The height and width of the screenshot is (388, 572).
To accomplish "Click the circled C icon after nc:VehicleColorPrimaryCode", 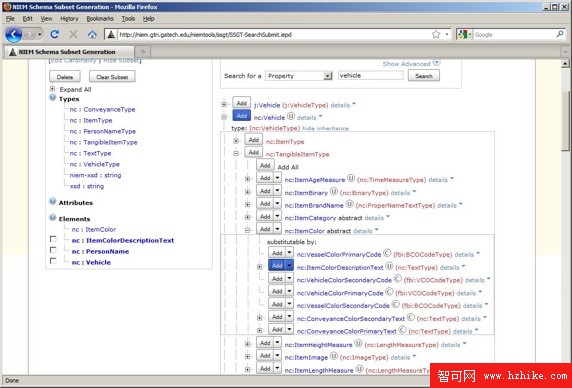I will pyautogui.click(x=389, y=291).
